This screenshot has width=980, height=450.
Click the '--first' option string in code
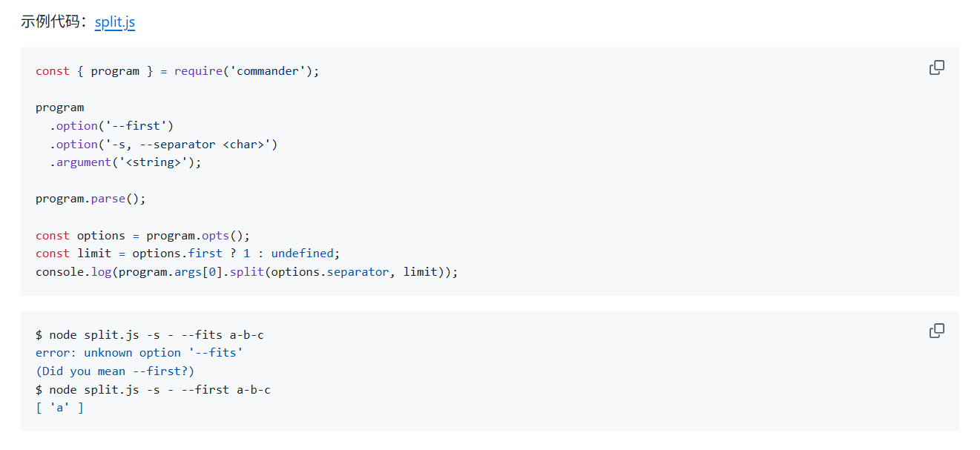[x=136, y=126]
